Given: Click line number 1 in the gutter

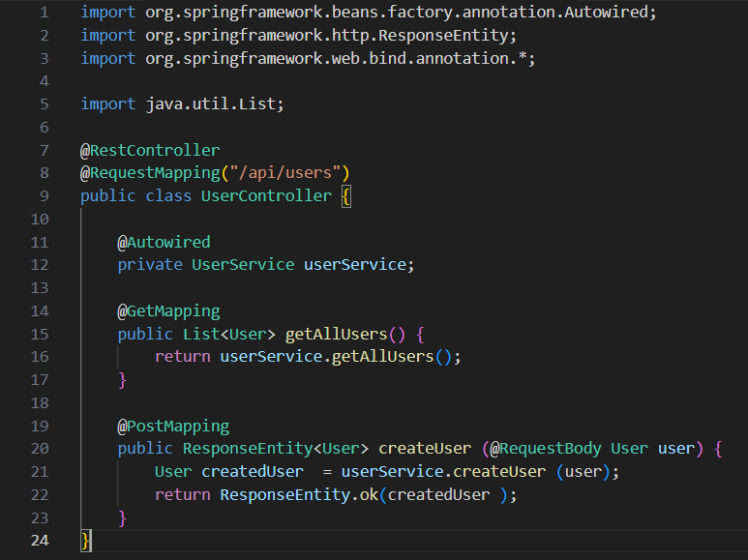Looking at the screenshot, I should (44, 14).
